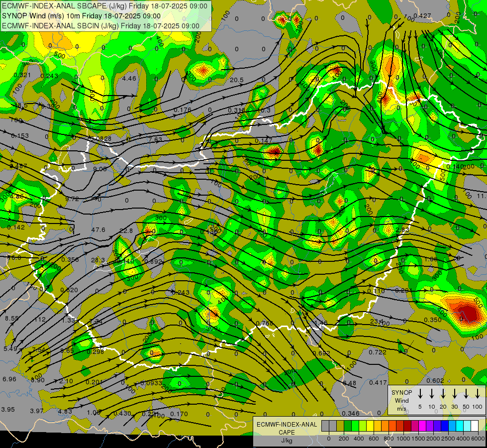Click the J/kg unit label in legend
This screenshot has width=487, height=448.
coord(287,441)
